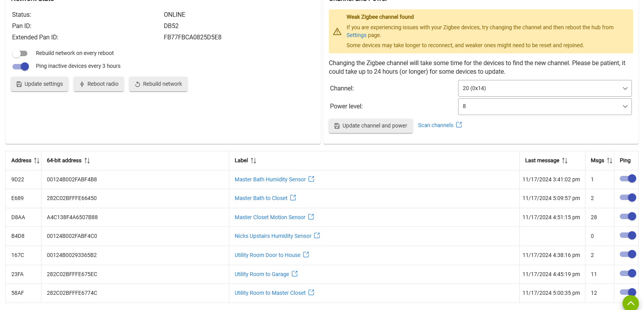This screenshot has width=644, height=310.
Task: Click the Msgs column header text
Action: (598, 161)
